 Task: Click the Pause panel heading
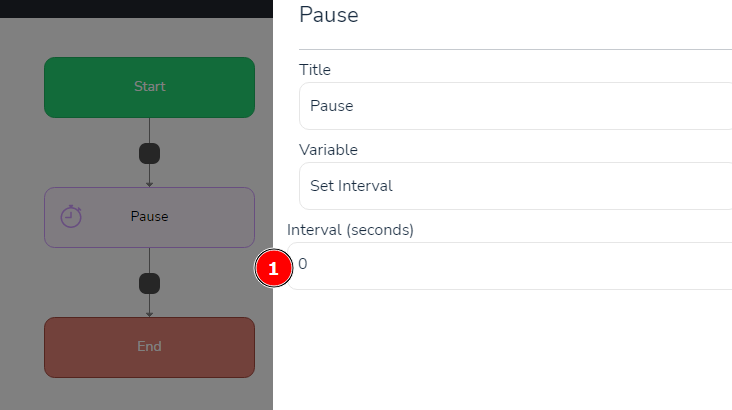pos(329,14)
